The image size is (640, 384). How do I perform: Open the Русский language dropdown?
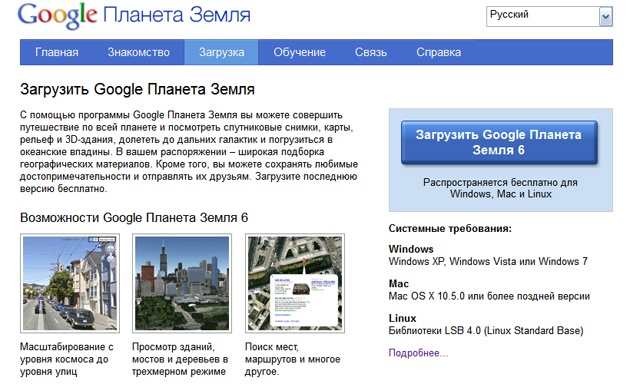(x=549, y=17)
